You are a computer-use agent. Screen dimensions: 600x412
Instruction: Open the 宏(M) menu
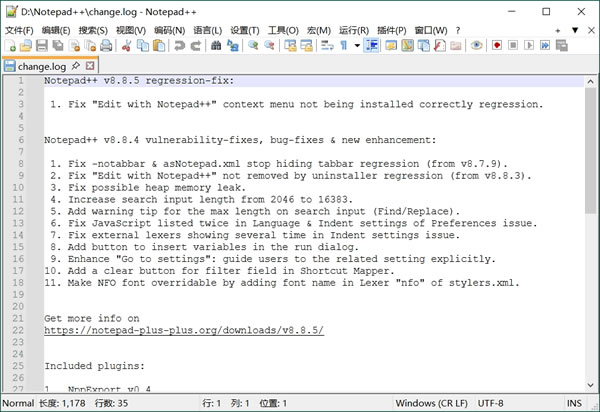tap(318, 30)
